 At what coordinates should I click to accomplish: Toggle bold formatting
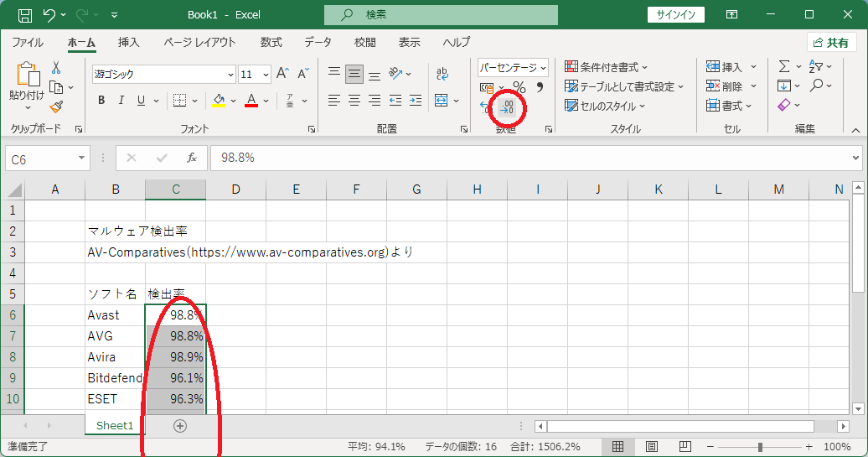point(101,101)
